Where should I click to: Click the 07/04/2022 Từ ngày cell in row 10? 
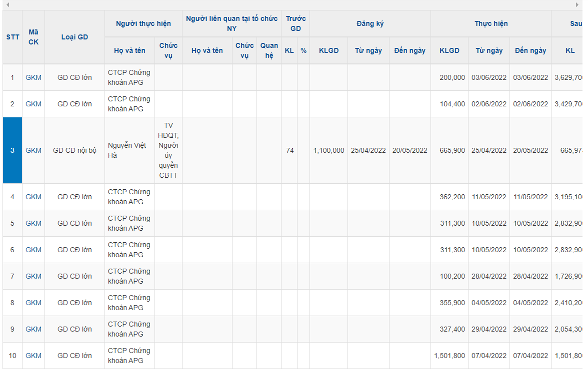489,356
